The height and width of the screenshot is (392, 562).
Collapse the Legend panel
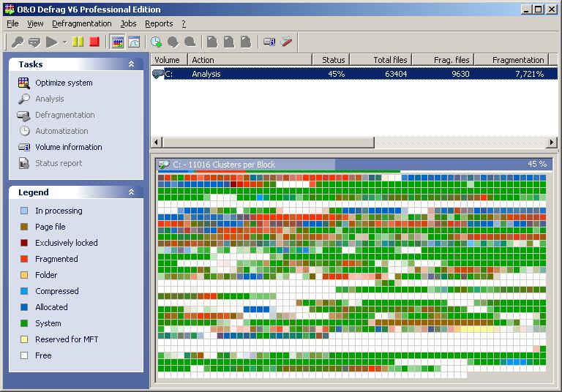(x=131, y=192)
